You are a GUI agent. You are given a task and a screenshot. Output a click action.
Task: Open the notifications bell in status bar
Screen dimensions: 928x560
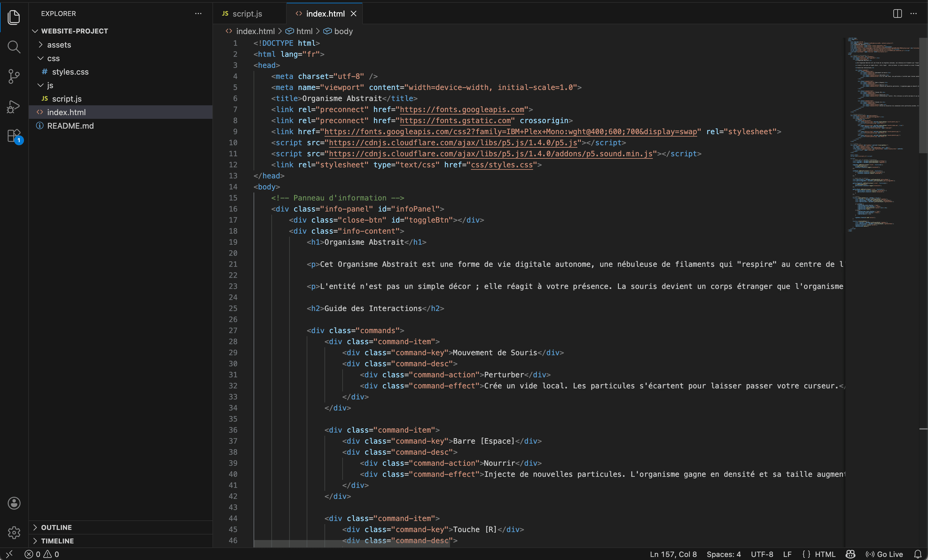918,554
